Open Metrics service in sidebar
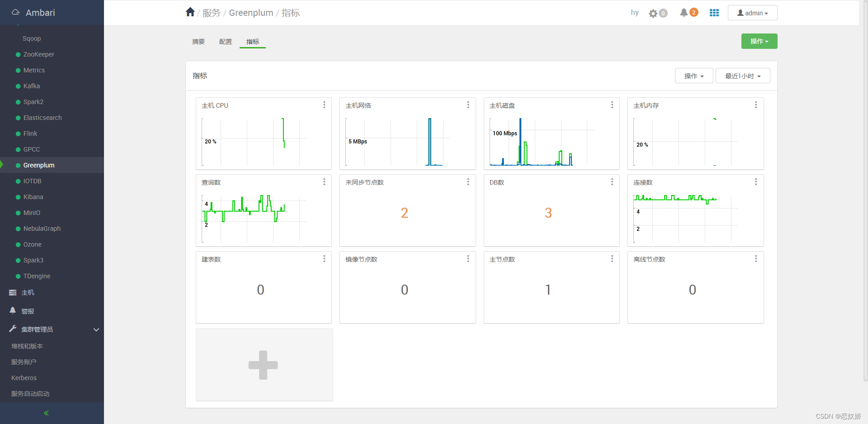This screenshot has width=868, height=424. tap(34, 70)
